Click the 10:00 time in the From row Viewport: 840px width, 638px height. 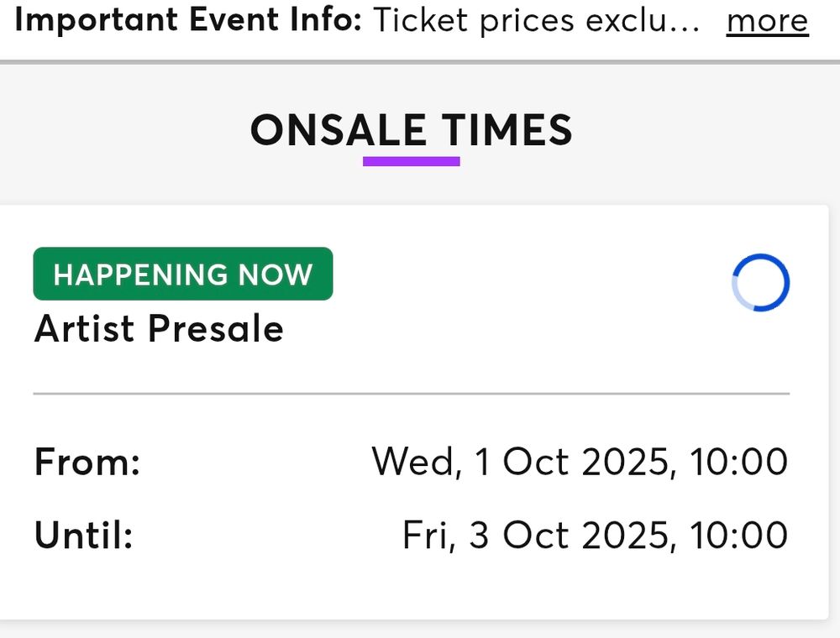(738, 462)
